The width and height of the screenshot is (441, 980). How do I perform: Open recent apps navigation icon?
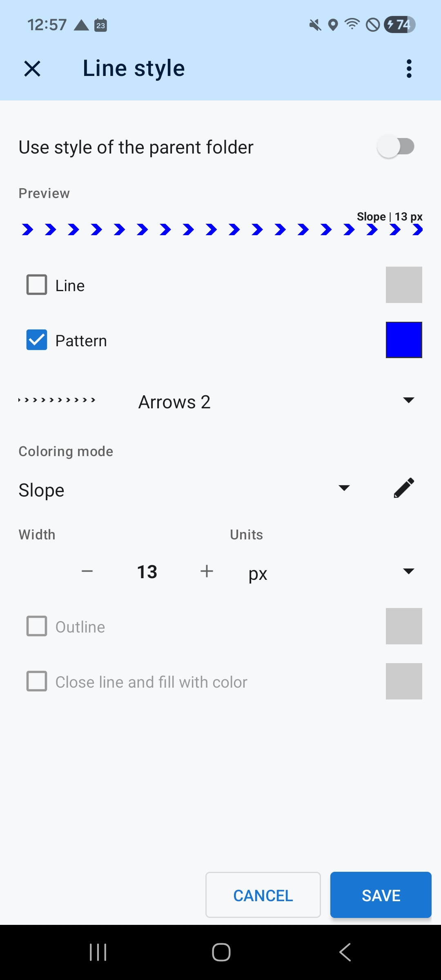point(98,952)
